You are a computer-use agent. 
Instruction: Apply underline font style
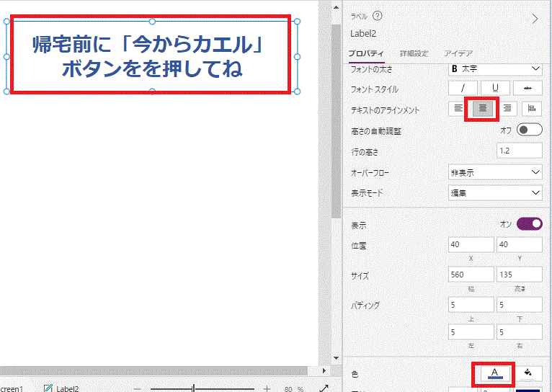pyautogui.click(x=496, y=88)
